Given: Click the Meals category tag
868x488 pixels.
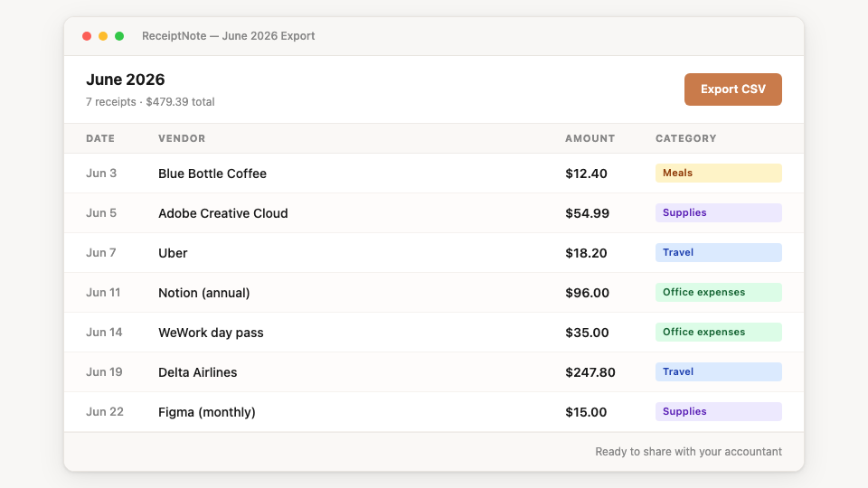Looking at the screenshot, I should [x=719, y=173].
